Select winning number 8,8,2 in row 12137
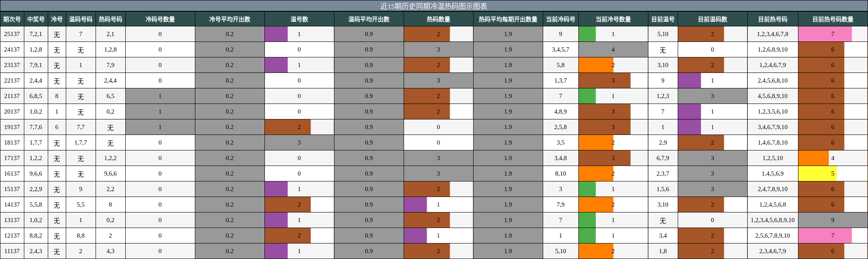The height and width of the screenshot is (259, 868). [36, 236]
